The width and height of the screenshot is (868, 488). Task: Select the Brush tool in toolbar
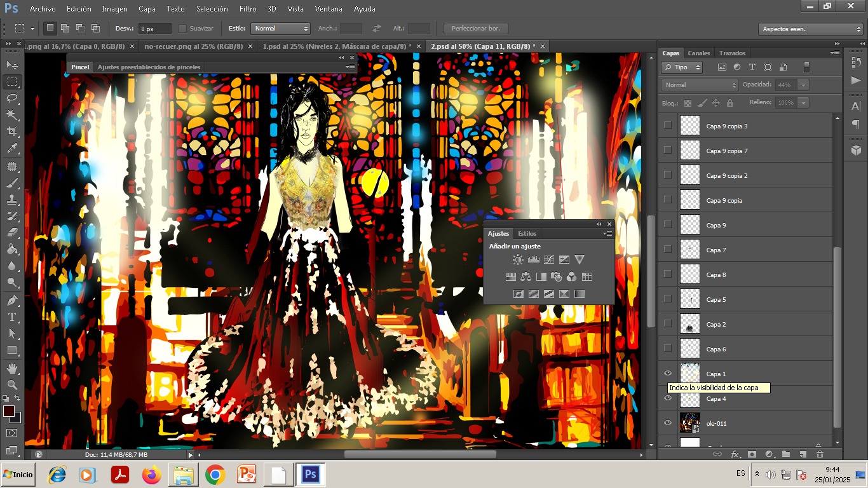[12, 183]
